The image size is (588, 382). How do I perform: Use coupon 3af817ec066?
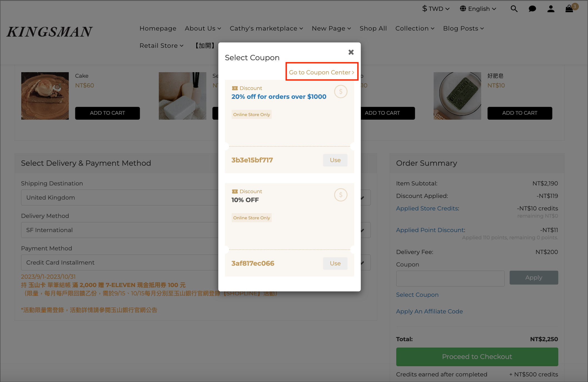point(335,263)
